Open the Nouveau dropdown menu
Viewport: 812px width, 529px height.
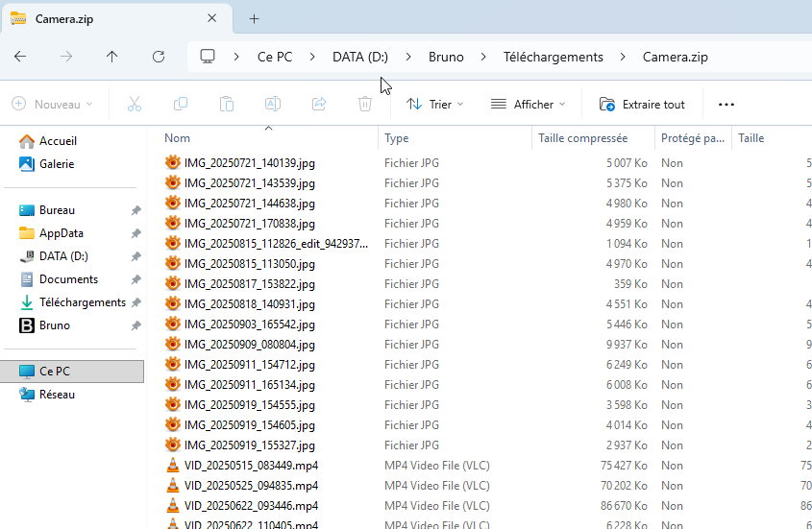[x=53, y=104]
